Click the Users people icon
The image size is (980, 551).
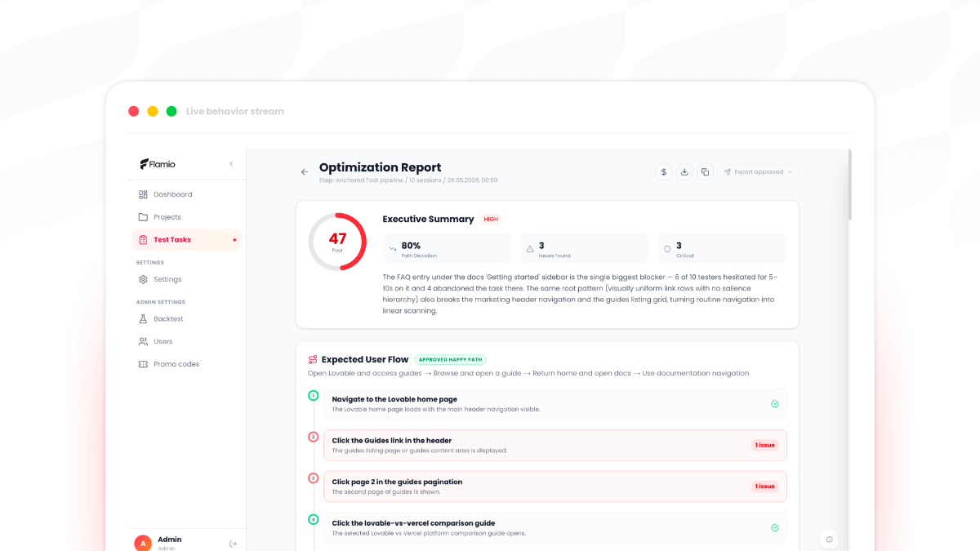pyautogui.click(x=143, y=341)
